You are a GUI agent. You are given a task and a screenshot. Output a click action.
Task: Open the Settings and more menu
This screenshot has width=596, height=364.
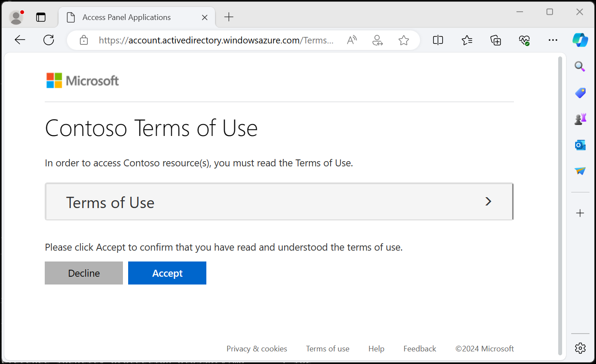point(553,40)
